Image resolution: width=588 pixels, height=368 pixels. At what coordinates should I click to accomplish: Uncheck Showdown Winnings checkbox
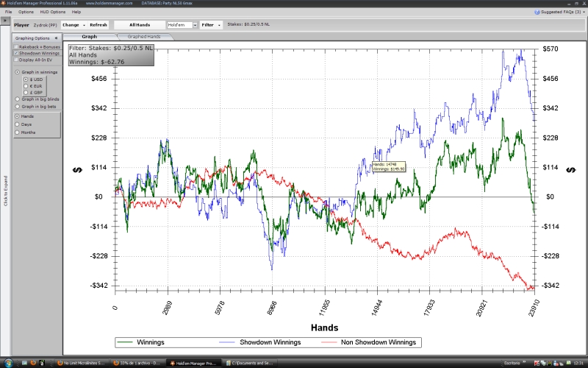(x=16, y=53)
